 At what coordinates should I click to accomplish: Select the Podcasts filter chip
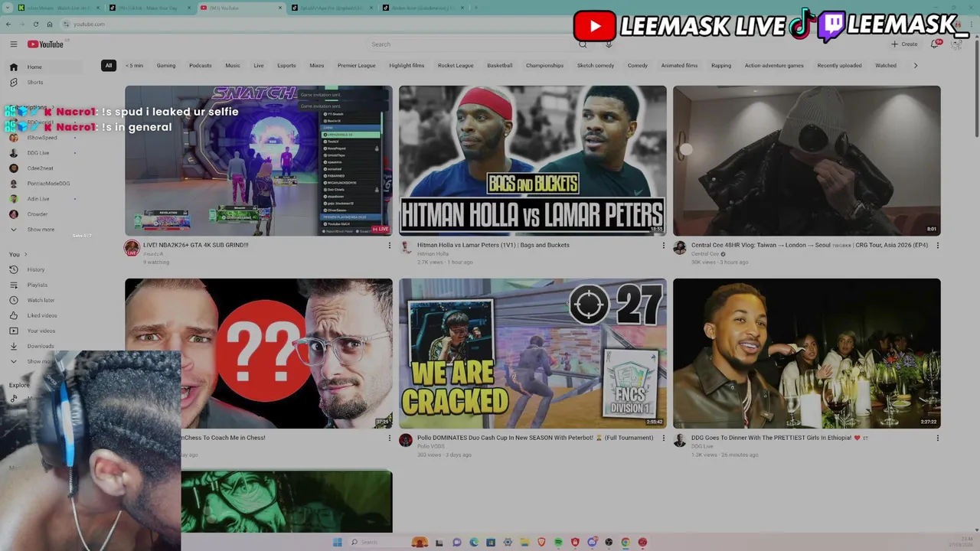pyautogui.click(x=201, y=66)
